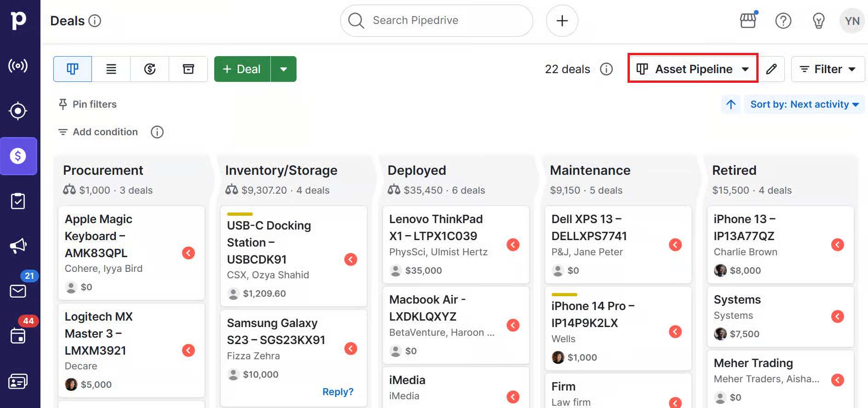
Task: Open the Asset Pipeline selector dropdown
Action: 693,69
